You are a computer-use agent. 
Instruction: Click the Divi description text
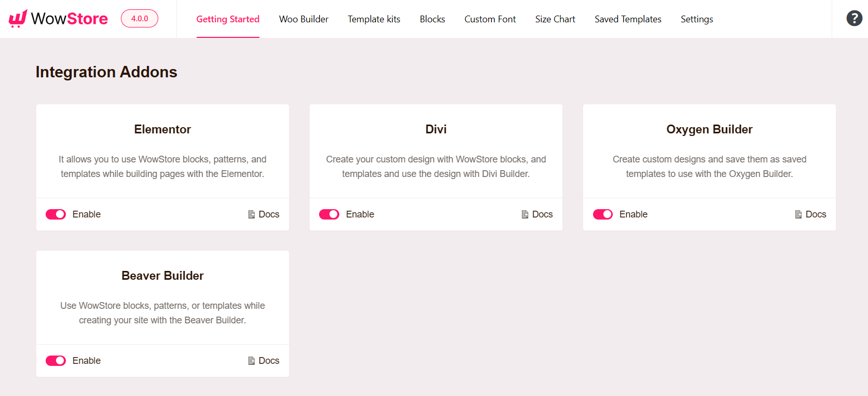(x=436, y=167)
